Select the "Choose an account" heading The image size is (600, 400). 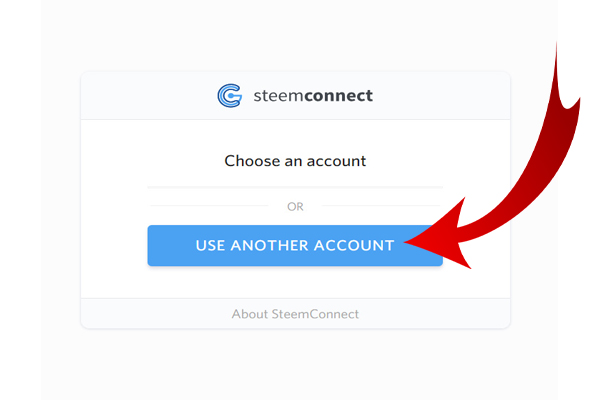295,161
